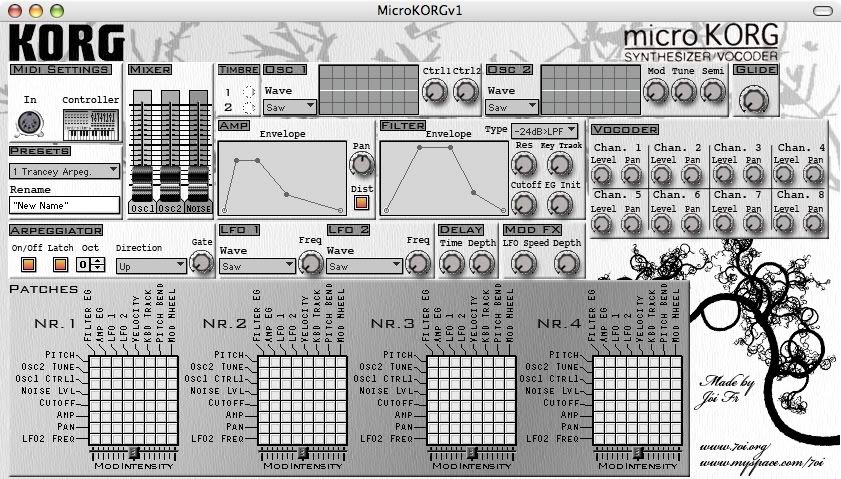The height and width of the screenshot is (479, 841).
Task: Open the Filter Type -24dB LPF dropdown
Action: 544,130
